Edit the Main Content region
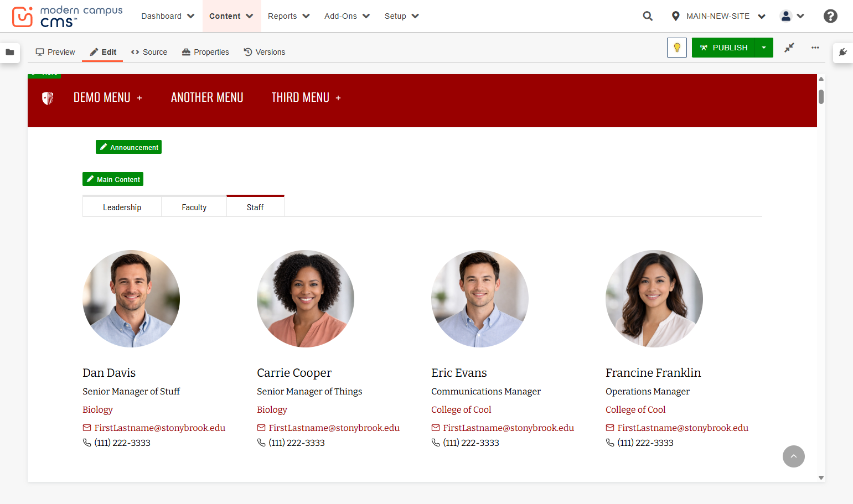The height and width of the screenshot is (504, 853). click(113, 179)
